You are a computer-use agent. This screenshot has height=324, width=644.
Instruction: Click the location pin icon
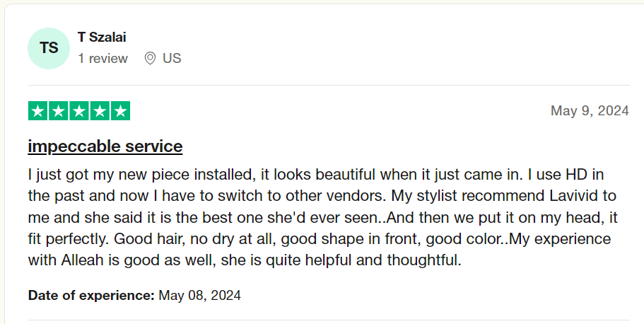tap(150, 59)
